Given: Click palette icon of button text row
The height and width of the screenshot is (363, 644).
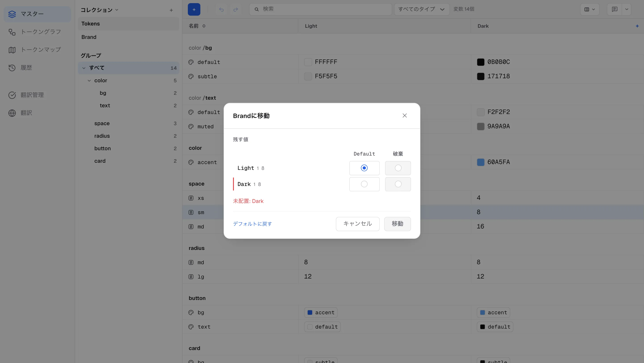Looking at the screenshot, I should [191, 327].
